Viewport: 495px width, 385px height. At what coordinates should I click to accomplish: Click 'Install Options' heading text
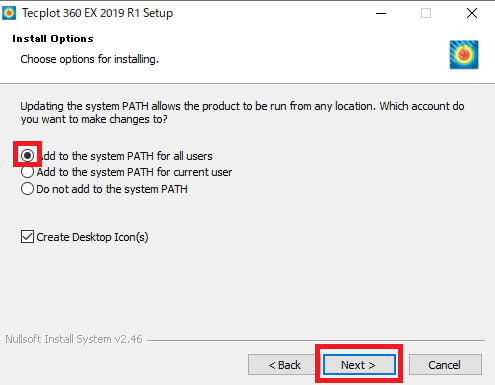[53, 39]
